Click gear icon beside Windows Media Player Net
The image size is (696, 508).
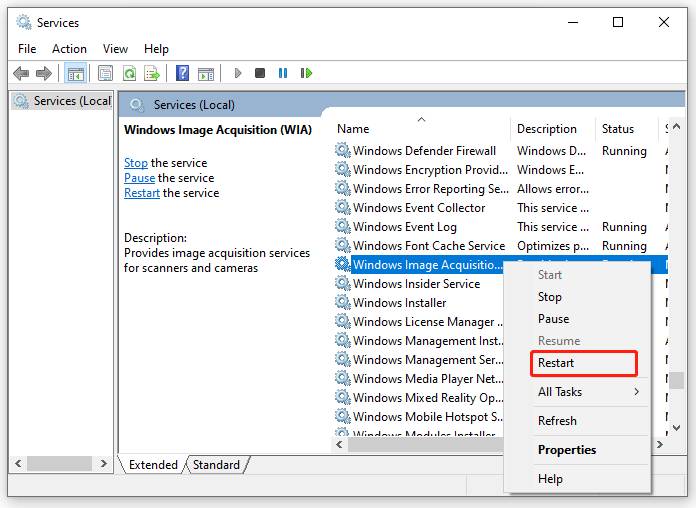click(343, 378)
